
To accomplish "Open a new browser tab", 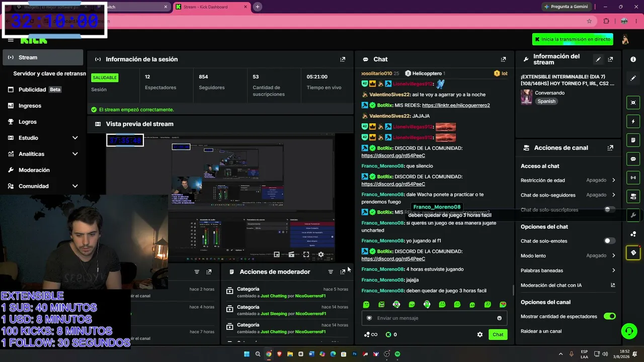I will (x=257, y=7).
